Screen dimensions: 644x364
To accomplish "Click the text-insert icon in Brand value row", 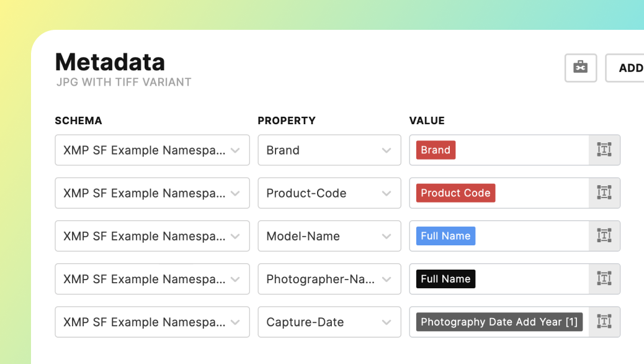I will (604, 150).
